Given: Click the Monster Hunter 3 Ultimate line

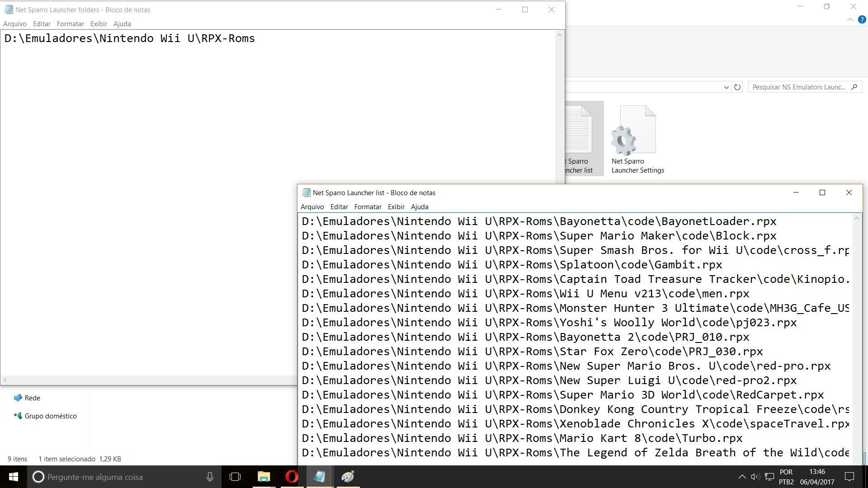Looking at the screenshot, I should click(x=576, y=308).
